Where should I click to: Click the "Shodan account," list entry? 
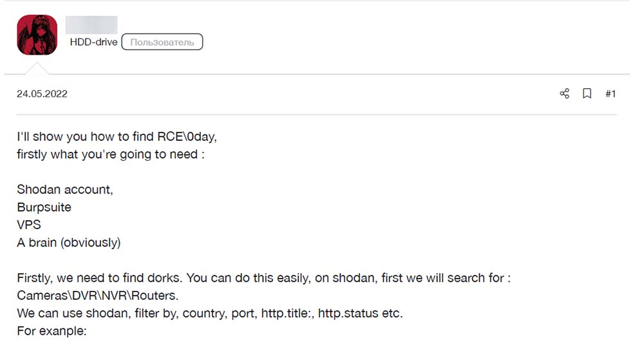[x=65, y=190]
